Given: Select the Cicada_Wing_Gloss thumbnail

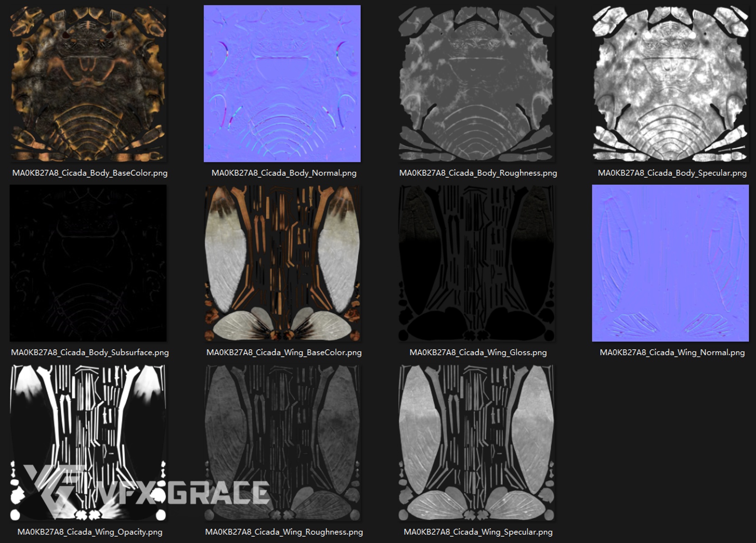Looking at the screenshot, I should coord(477,263).
